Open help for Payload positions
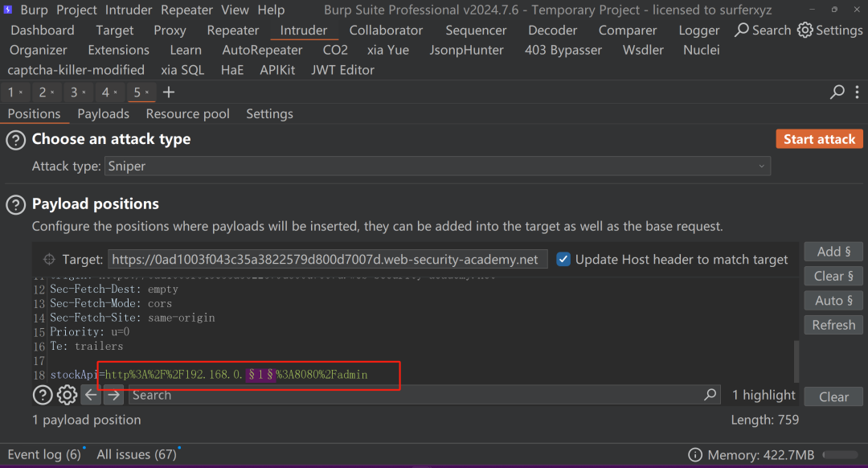 tap(15, 205)
